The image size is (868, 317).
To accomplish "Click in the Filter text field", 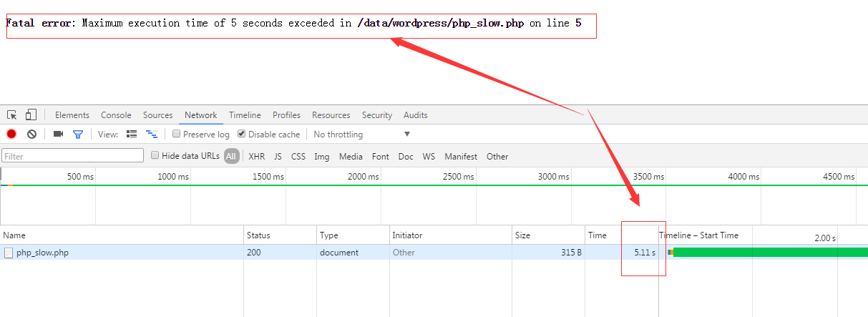I will 72,156.
